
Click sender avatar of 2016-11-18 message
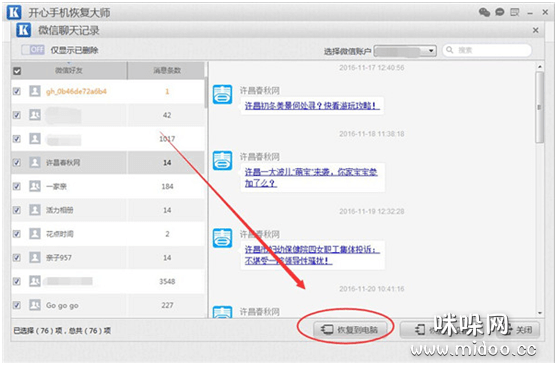pos(222,161)
